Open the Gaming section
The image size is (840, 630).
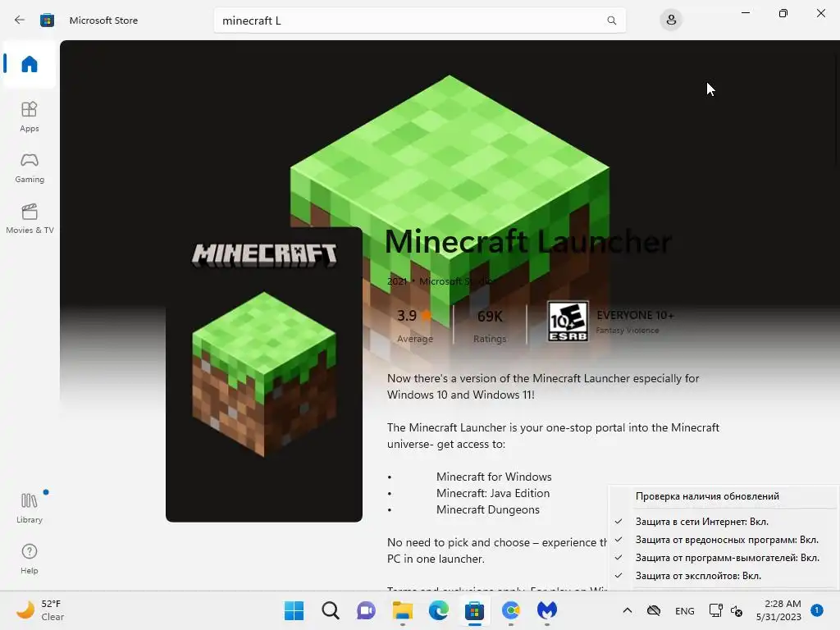click(30, 167)
